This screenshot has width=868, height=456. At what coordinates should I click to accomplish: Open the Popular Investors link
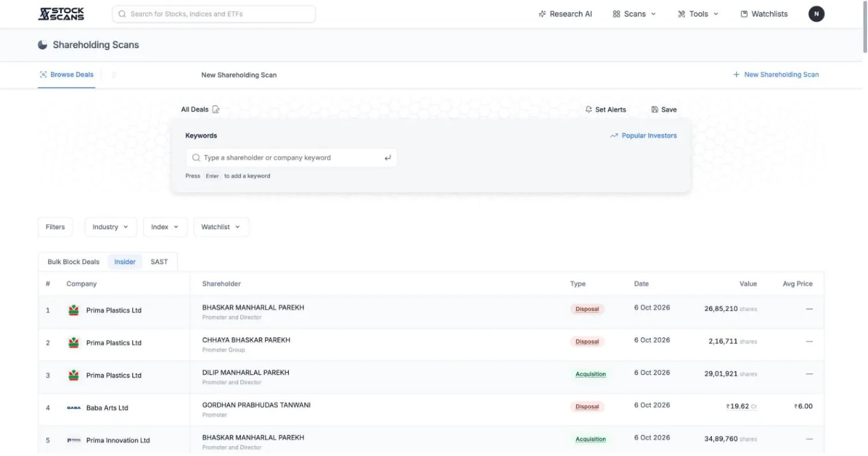pos(643,136)
